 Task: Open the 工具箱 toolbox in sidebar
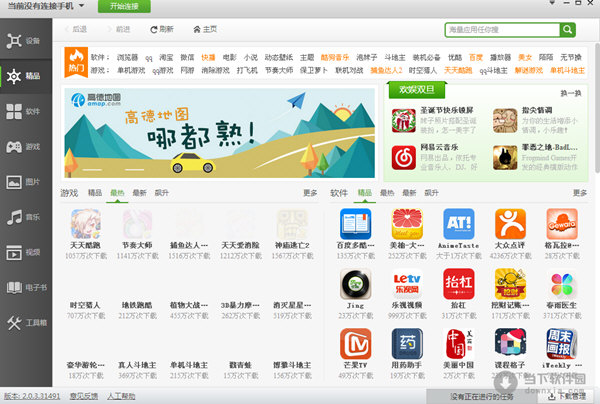(26, 323)
